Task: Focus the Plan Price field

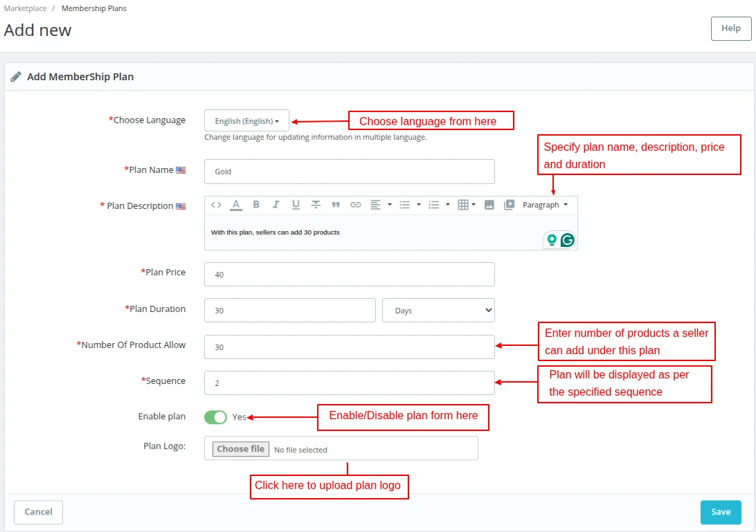Action: point(350,274)
